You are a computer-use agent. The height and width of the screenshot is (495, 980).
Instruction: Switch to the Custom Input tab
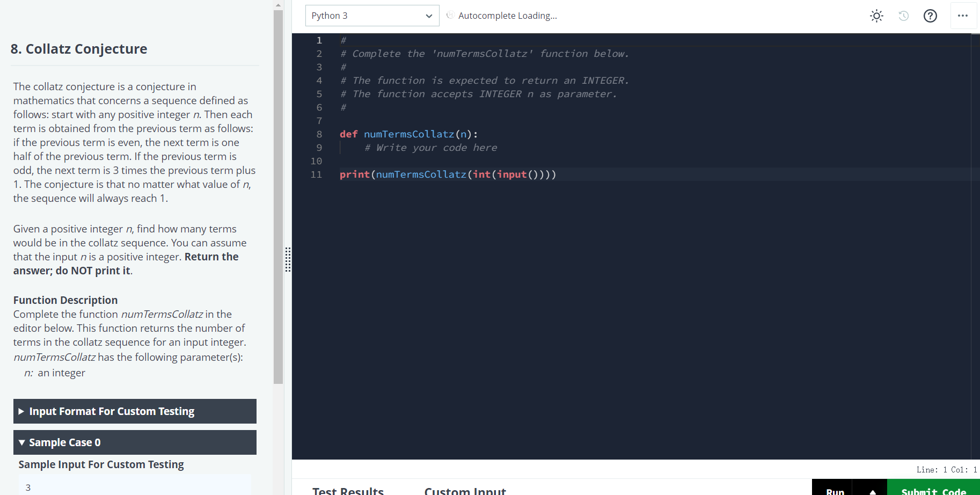[465, 489]
